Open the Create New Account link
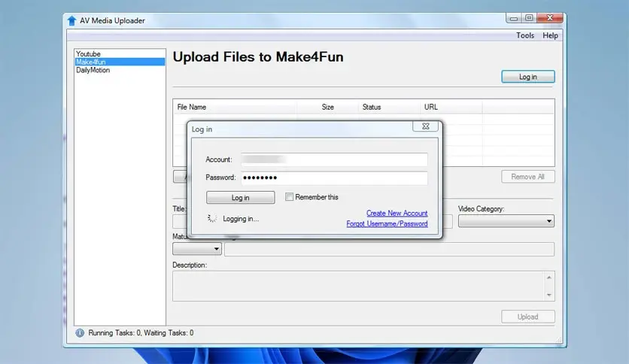Viewport: 629px width, 364px height. (397, 214)
